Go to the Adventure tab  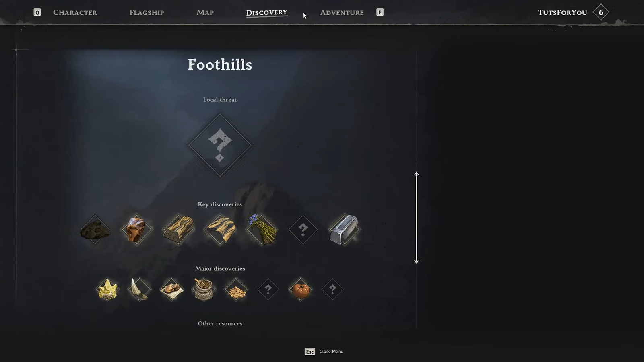342,12
